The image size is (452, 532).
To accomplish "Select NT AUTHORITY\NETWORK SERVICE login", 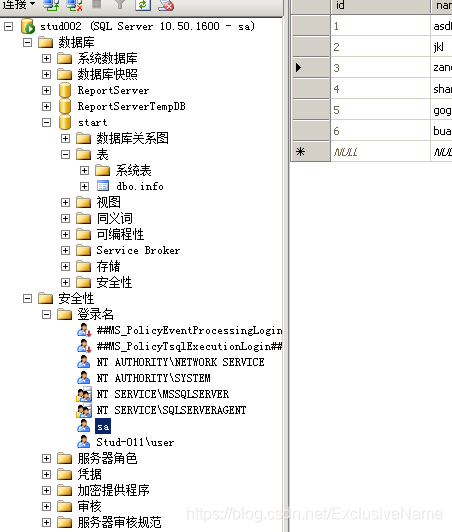I will click(x=180, y=362).
